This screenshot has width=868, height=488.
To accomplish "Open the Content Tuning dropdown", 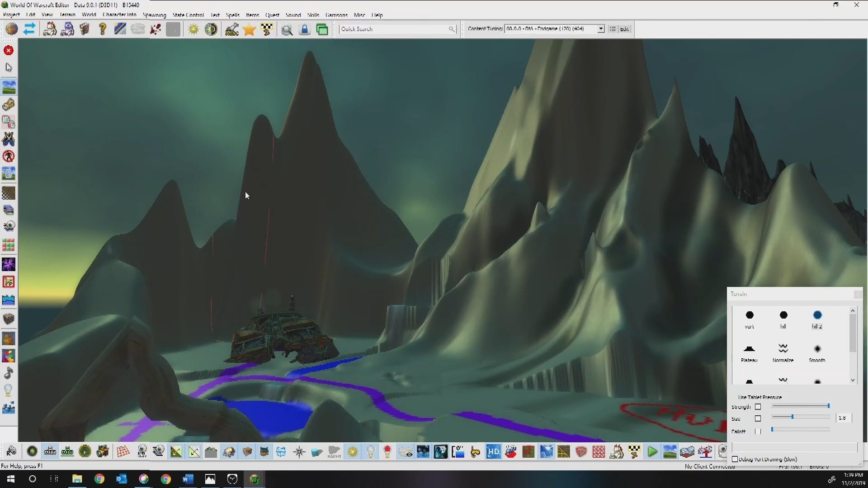I will (601, 29).
